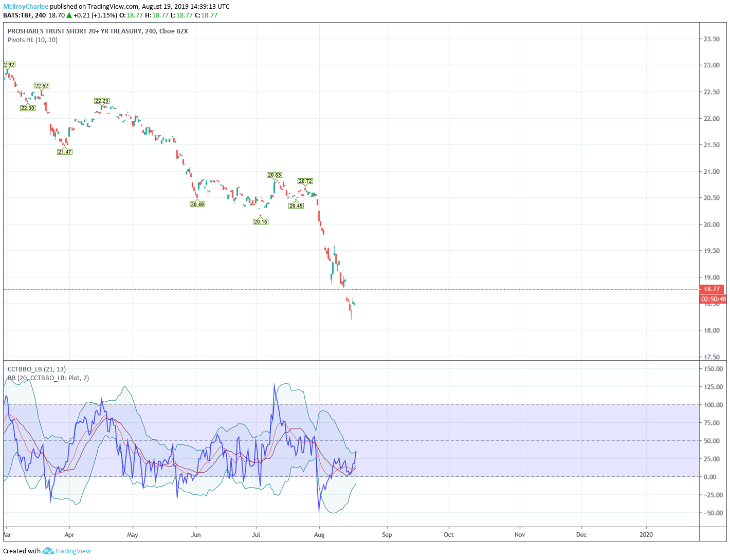Click the 22.52 pivot high marker
The width and height of the screenshot is (730, 560).
coord(42,86)
